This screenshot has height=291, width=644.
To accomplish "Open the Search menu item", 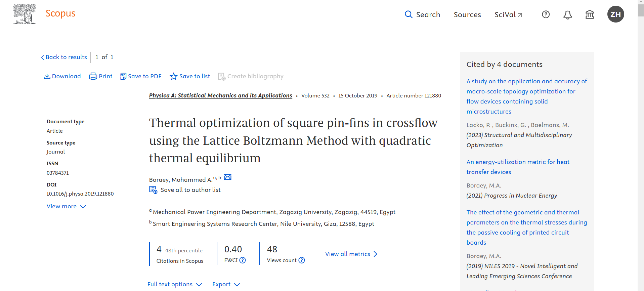I will pos(428,14).
